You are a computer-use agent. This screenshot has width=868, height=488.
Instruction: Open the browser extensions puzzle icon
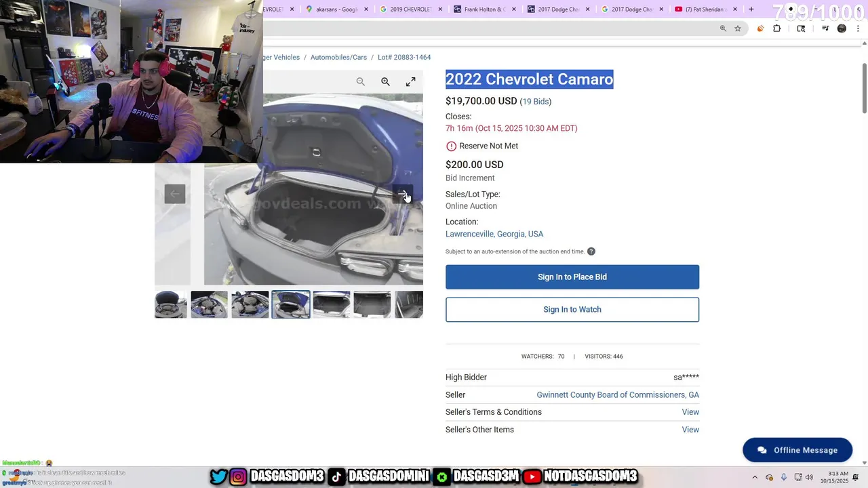coord(777,28)
